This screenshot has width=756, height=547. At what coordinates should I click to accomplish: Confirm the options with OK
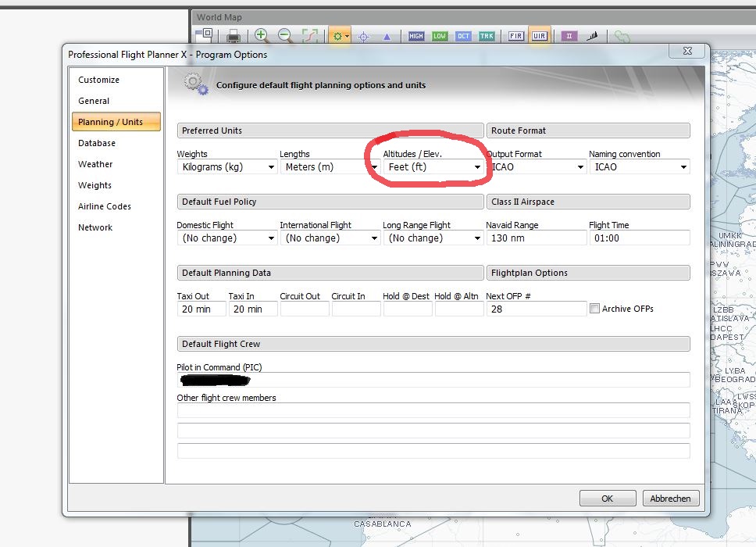tap(608, 499)
